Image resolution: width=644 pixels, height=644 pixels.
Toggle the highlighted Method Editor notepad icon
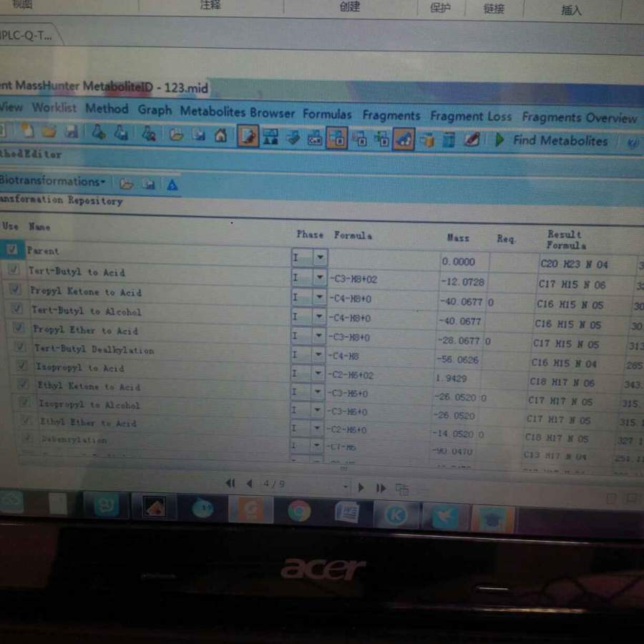tap(248, 137)
